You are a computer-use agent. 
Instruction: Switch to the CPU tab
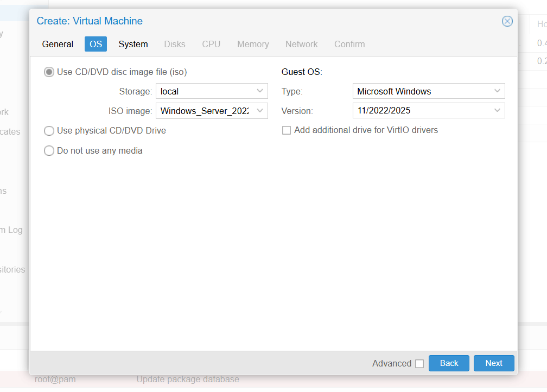point(211,44)
